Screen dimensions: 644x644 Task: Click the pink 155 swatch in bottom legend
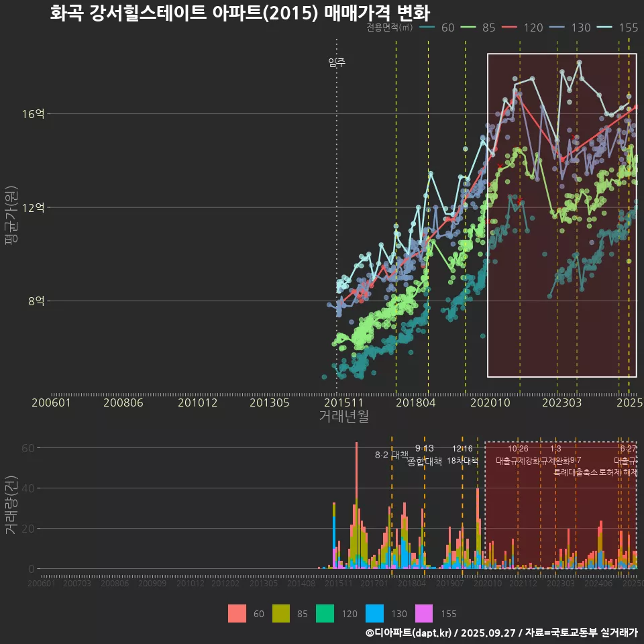click(424, 613)
